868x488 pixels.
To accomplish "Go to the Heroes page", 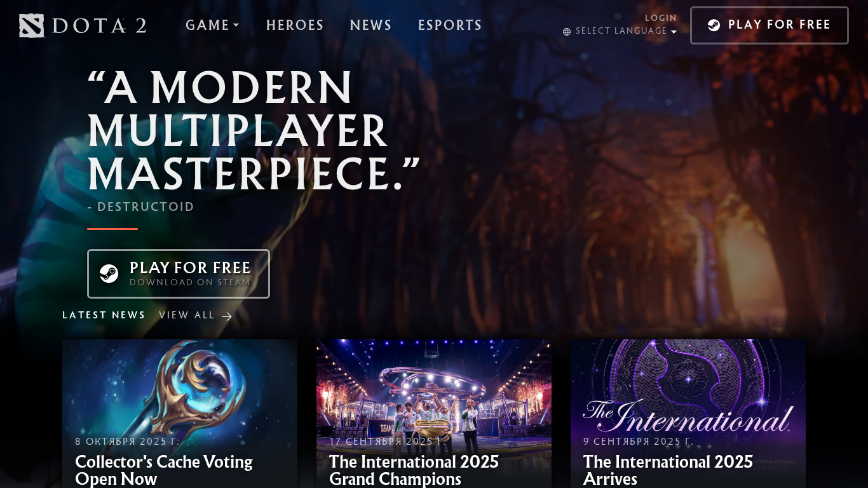I will (295, 25).
